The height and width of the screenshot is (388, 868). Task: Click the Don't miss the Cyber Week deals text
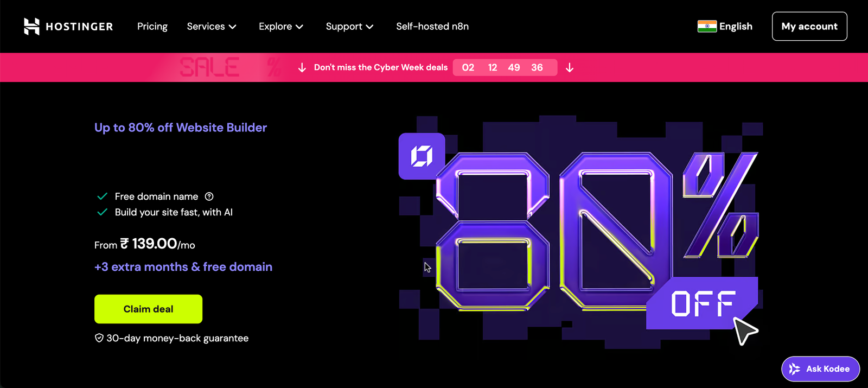click(x=381, y=67)
